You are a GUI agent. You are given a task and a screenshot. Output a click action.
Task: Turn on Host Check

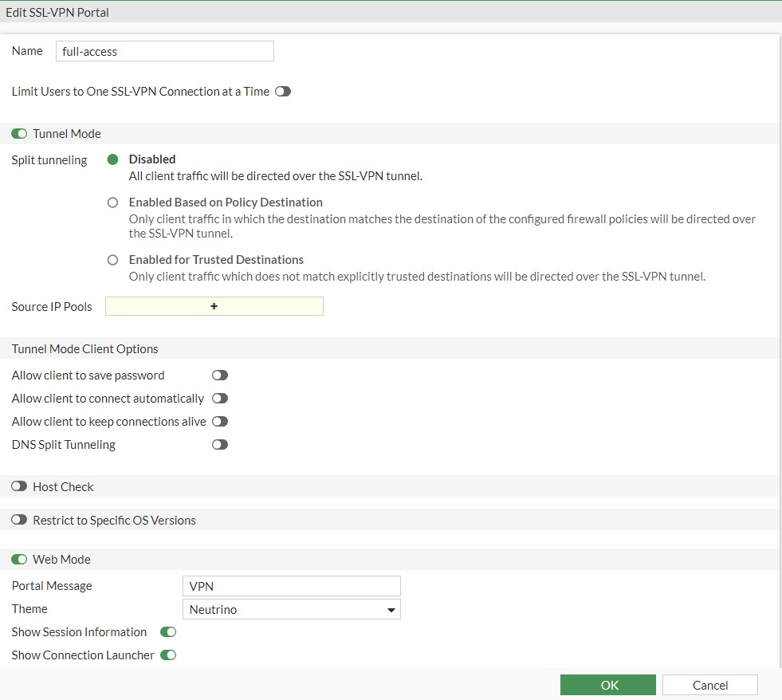(19, 487)
